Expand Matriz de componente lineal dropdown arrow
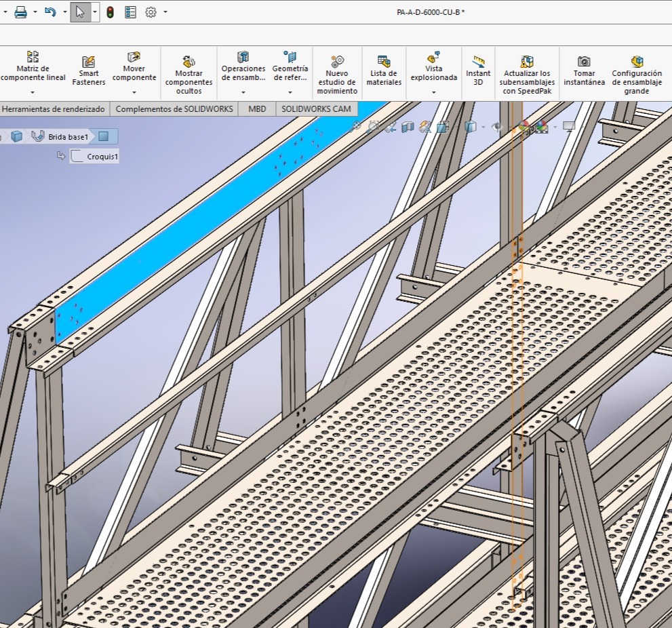 point(33,92)
